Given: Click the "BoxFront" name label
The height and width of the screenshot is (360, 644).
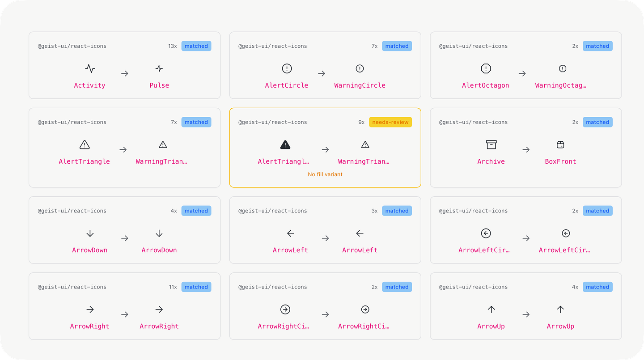Looking at the screenshot, I should 560,161.
